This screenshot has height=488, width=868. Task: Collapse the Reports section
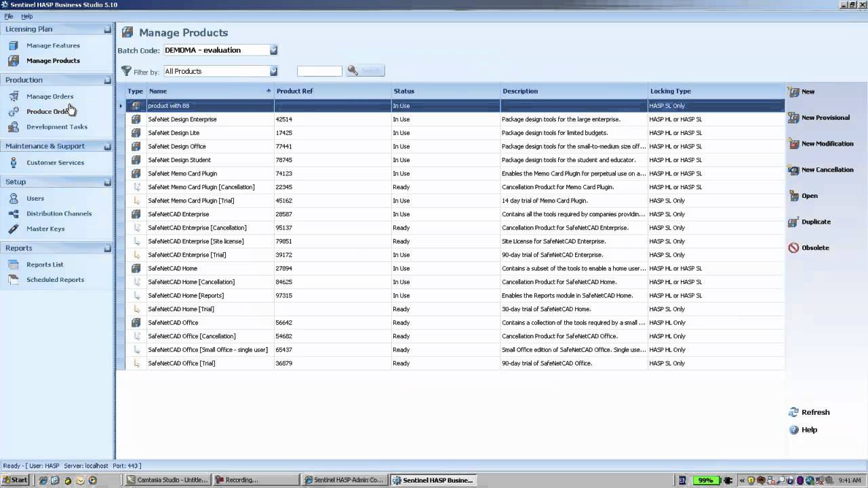point(107,249)
